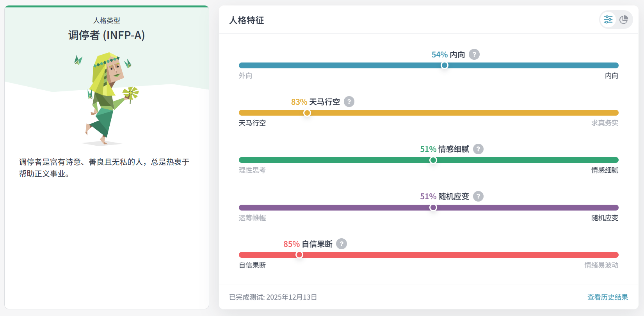Click the help icon beside 54% 内向
This screenshot has height=316, width=644.
pyautogui.click(x=474, y=54)
